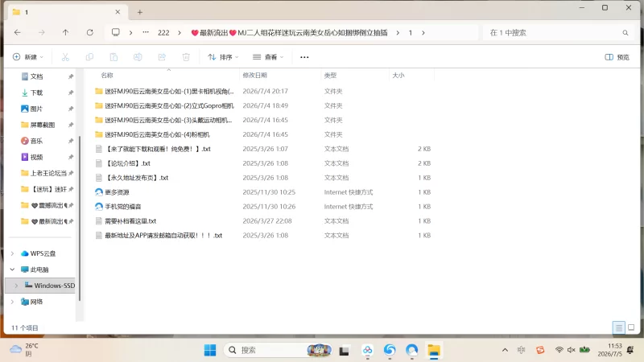Toggle the Preview pane button

[x=617, y=57]
